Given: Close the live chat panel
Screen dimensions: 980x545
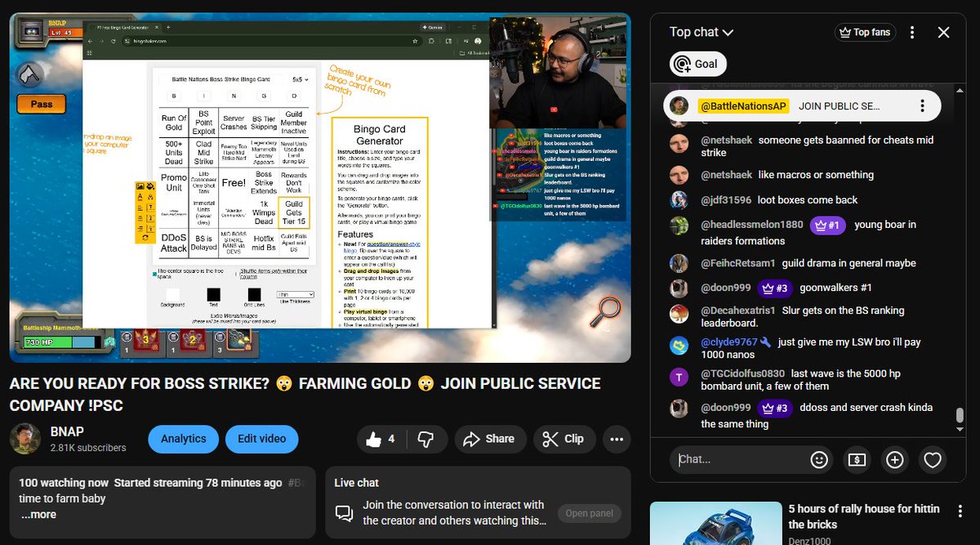Looking at the screenshot, I should [943, 33].
